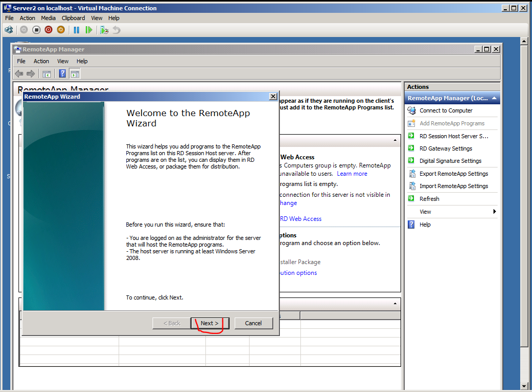Click Cancel in the RemoteApp Wizard

tap(254, 323)
